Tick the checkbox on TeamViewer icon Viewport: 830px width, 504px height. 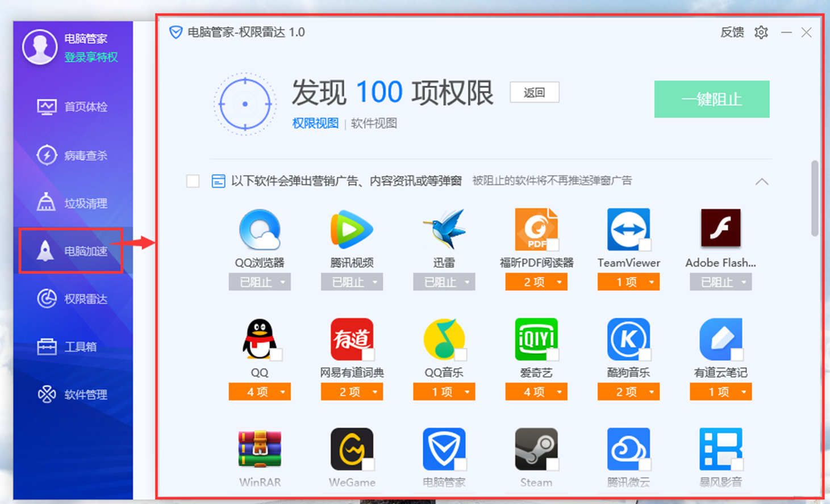645,245
